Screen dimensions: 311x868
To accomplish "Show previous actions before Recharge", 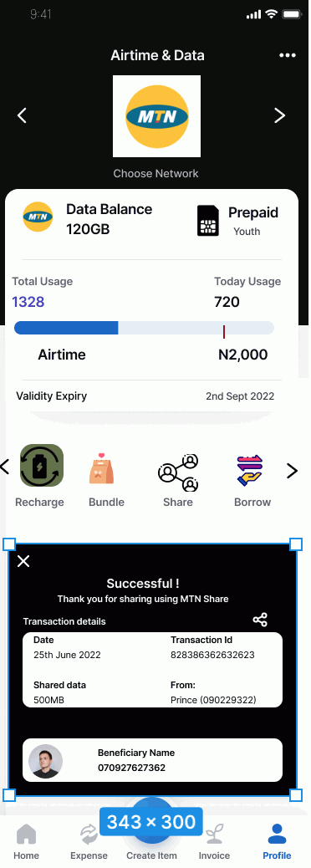I will coord(5,467).
